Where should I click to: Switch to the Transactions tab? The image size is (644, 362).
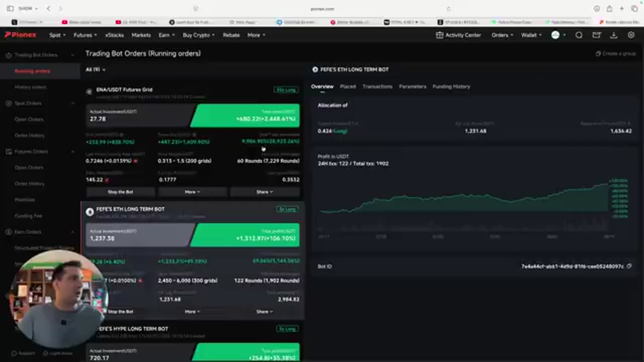[377, 86]
